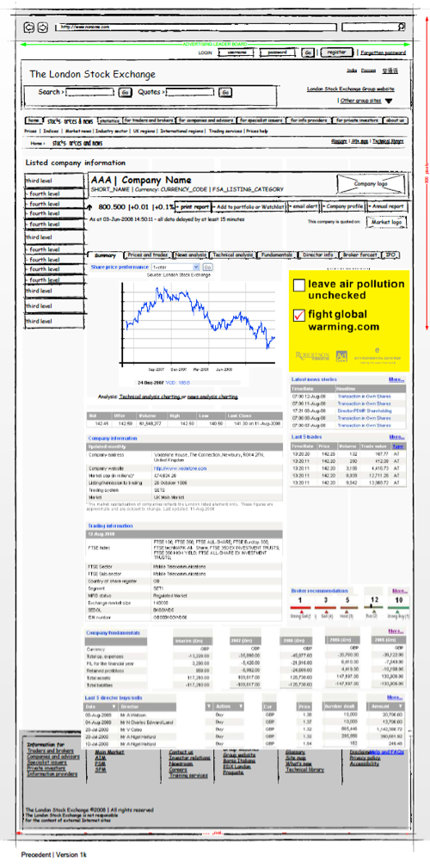Open the statistics navigation tab
This screenshot has height=868, width=430.
pyautogui.click(x=109, y=120)
